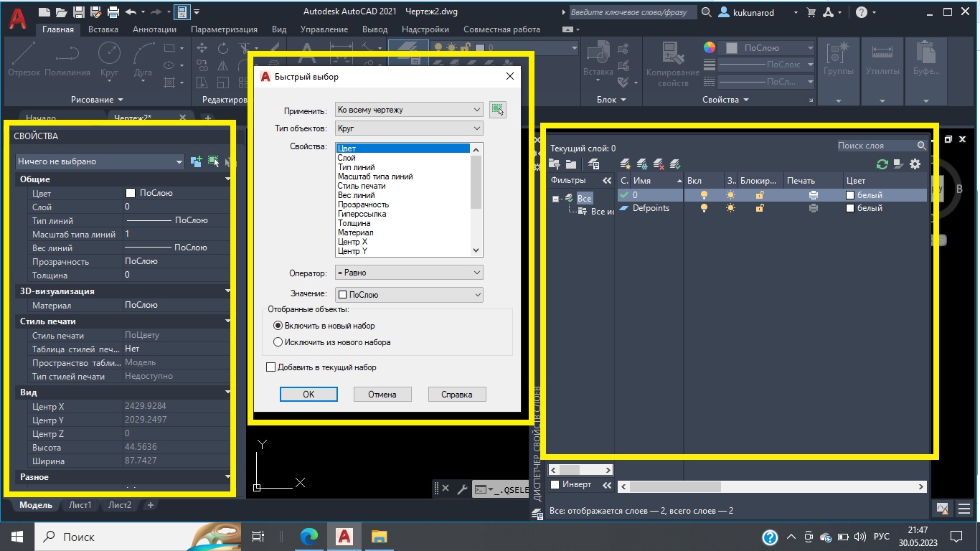
Task: Click the new property filter icon
Action: tap(555, 164)
